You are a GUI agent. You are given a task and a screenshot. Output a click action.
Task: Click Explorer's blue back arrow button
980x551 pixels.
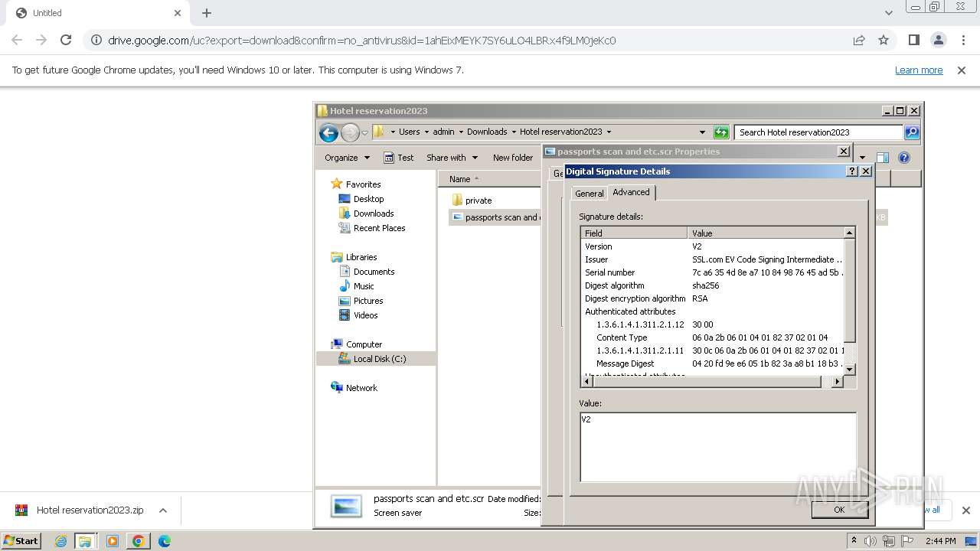(x=328, y=132)
